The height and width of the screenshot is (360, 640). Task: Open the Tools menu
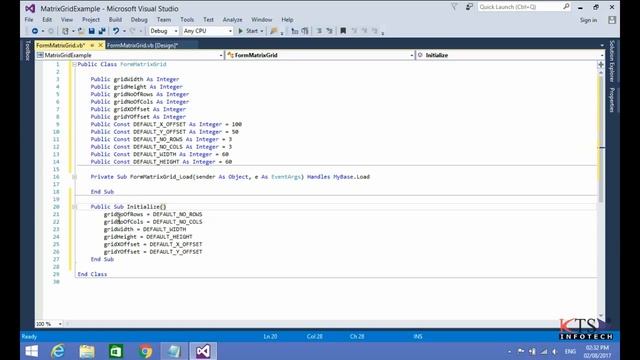coord(187,20)
